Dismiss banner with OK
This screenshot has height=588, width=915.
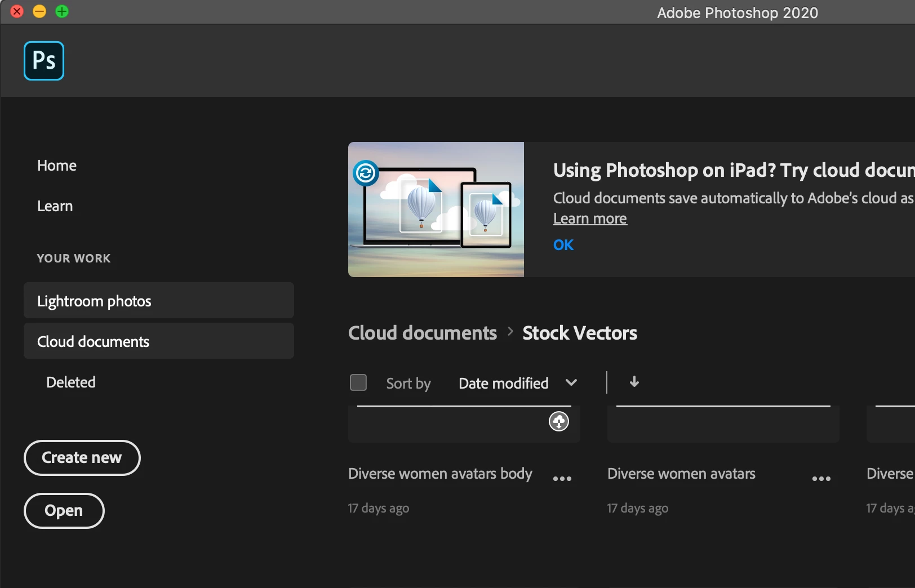point(563,245)
